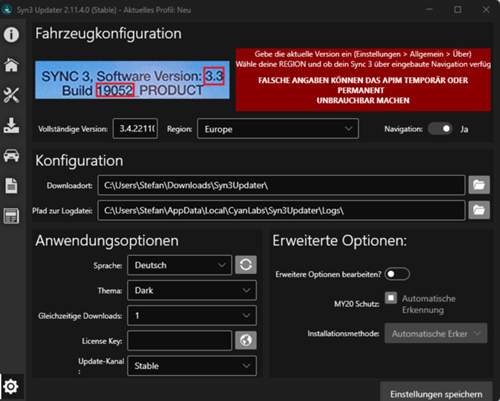Minimize the Syn3 Updater window
500x401 pixels.
pos(429,10)
